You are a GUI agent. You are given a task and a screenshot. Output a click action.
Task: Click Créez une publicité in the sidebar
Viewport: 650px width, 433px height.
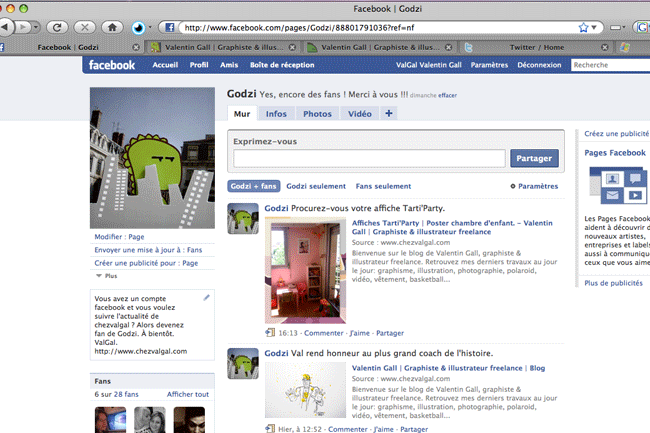[616, 134]
